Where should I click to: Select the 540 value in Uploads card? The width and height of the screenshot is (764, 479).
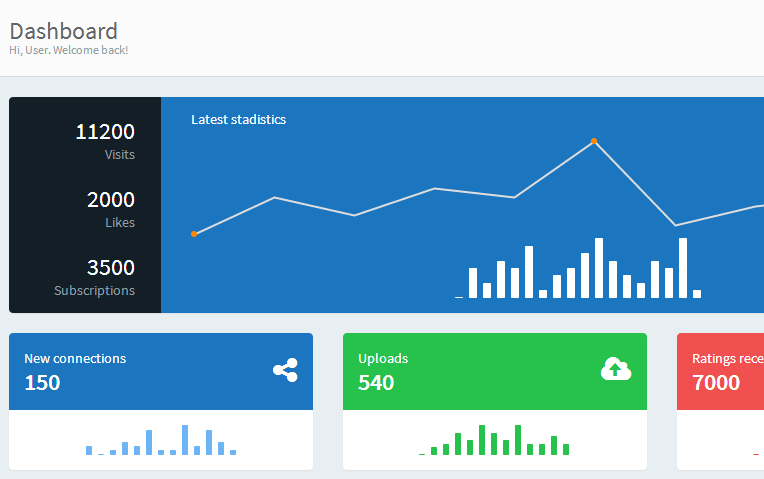tap(376, 382)
